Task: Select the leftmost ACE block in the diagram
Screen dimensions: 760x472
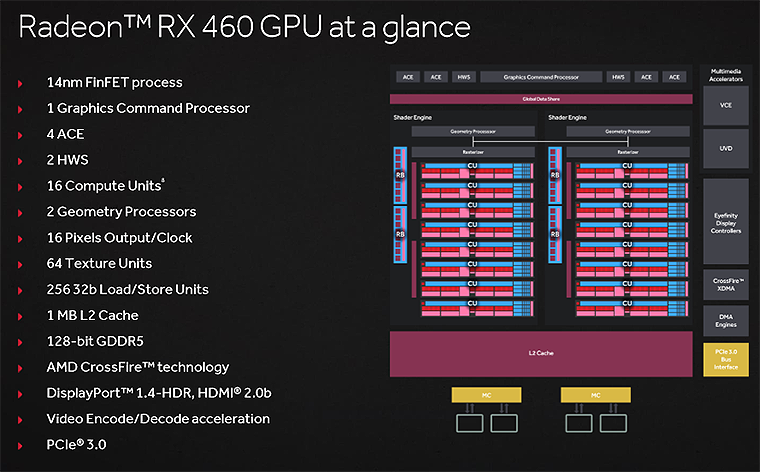Action: pos(408,77)
